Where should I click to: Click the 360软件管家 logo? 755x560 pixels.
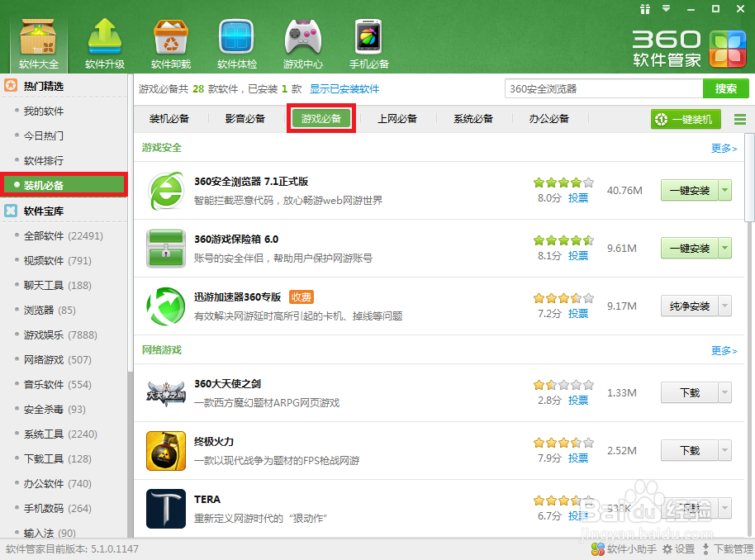689,48
